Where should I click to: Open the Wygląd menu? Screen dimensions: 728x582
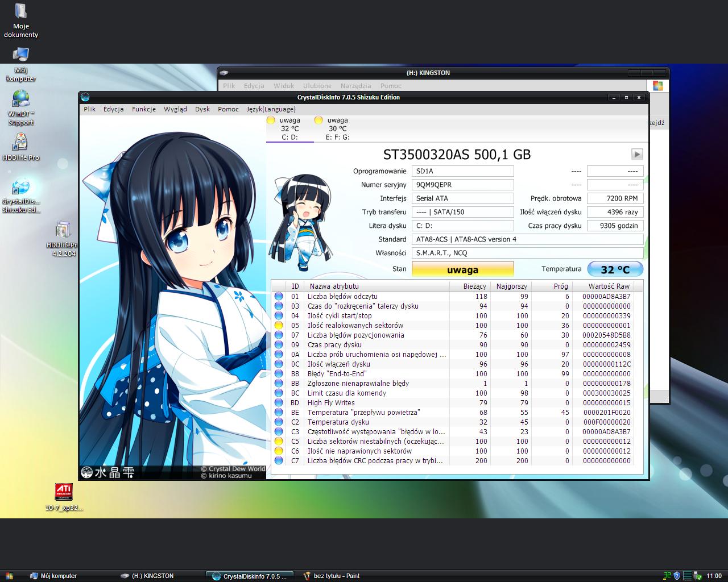click(175, 109)
